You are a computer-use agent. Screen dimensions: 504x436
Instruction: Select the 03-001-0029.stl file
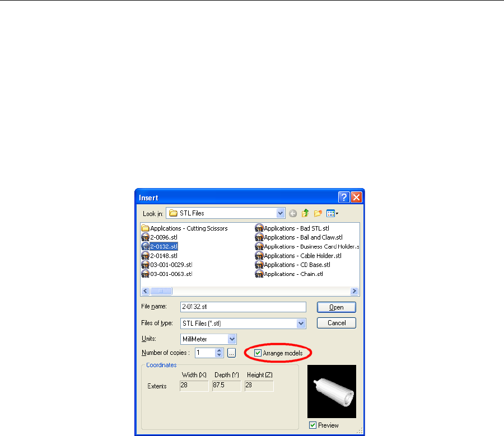pyautogui.click(x=167, y=265)
